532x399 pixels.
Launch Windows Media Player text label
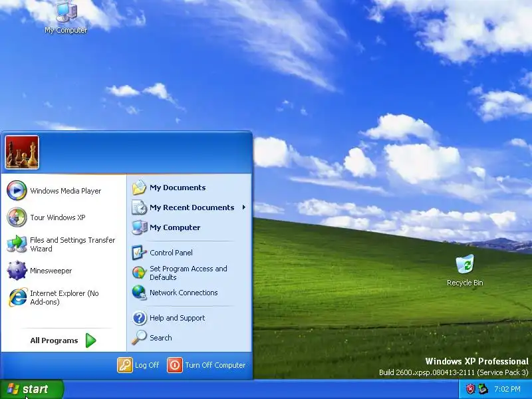[x=65, y=191]
